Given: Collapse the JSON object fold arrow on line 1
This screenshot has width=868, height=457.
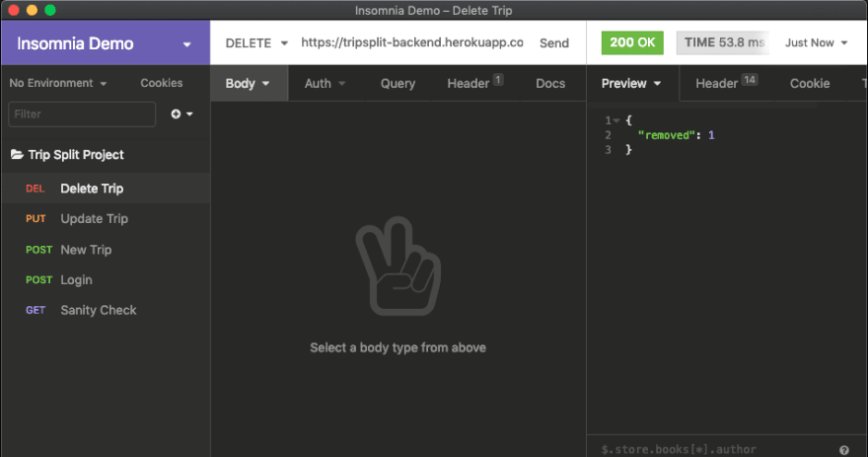Looking at the screenshot, I should click(616, 120).
